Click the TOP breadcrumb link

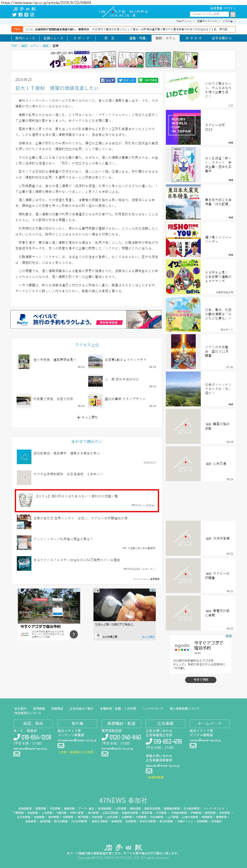[x=14, y=46]
